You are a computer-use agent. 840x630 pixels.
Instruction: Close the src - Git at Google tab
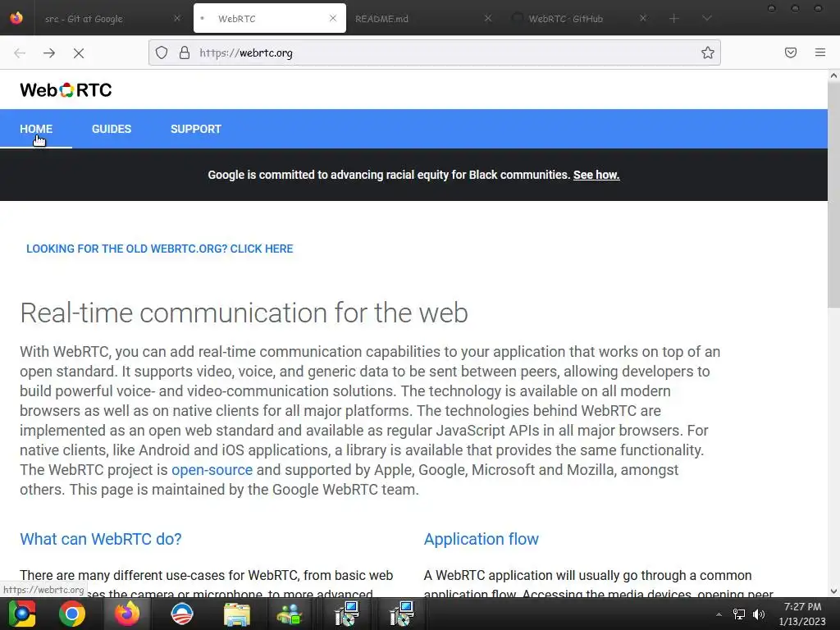click(x=177, y=18)
